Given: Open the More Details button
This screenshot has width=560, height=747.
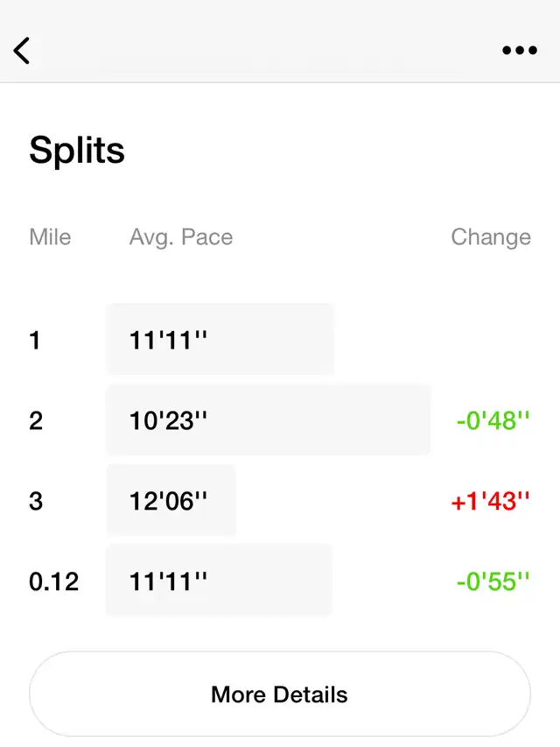Looking at the screenshot, I should tap(279, 694).
